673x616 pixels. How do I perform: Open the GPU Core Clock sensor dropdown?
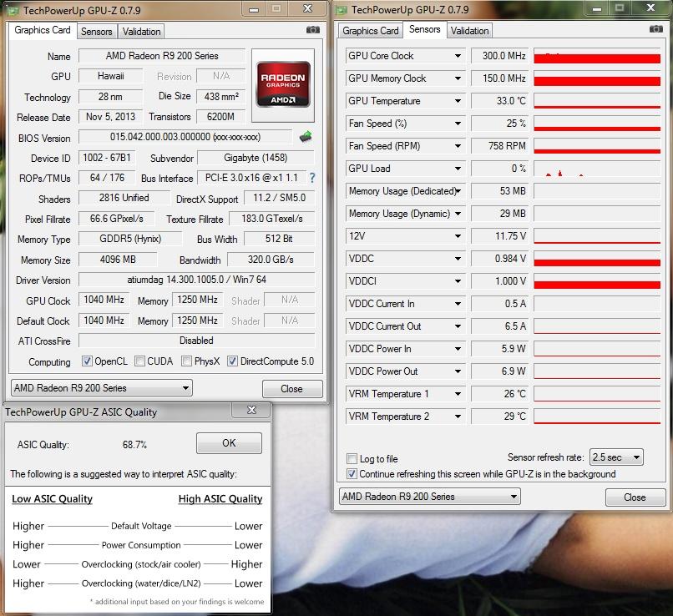(x=458, y=56)
